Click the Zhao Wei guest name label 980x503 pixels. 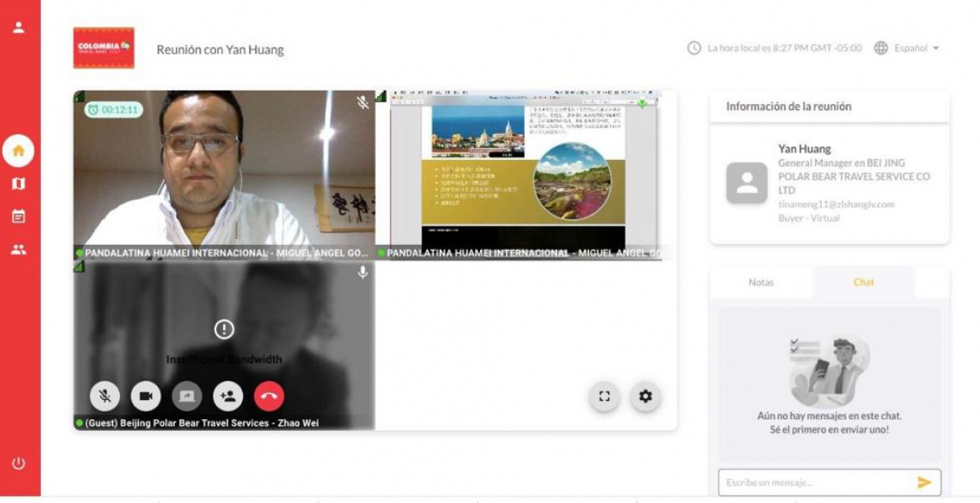[x=202, y=423]
